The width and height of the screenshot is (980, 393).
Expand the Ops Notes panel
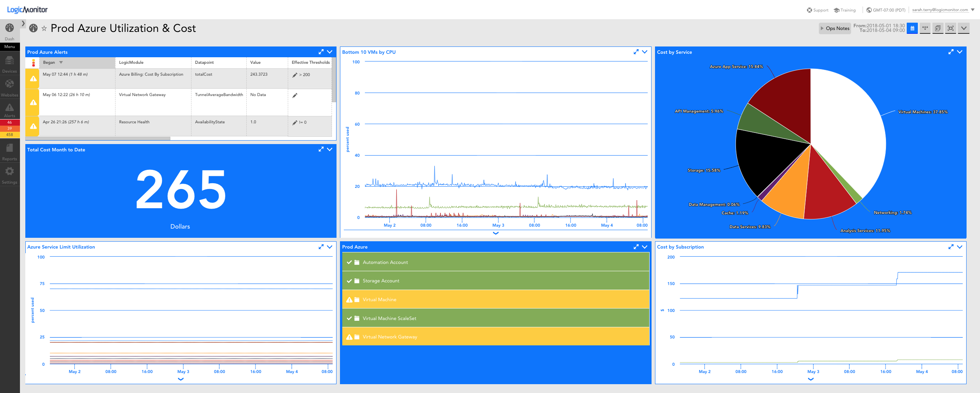point(835,28)
